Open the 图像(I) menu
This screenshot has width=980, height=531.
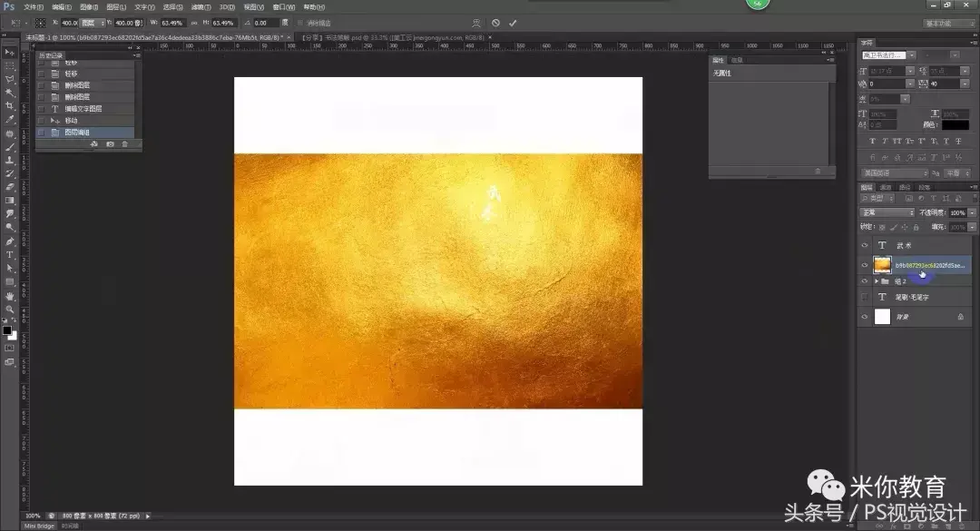pos(89,6)
